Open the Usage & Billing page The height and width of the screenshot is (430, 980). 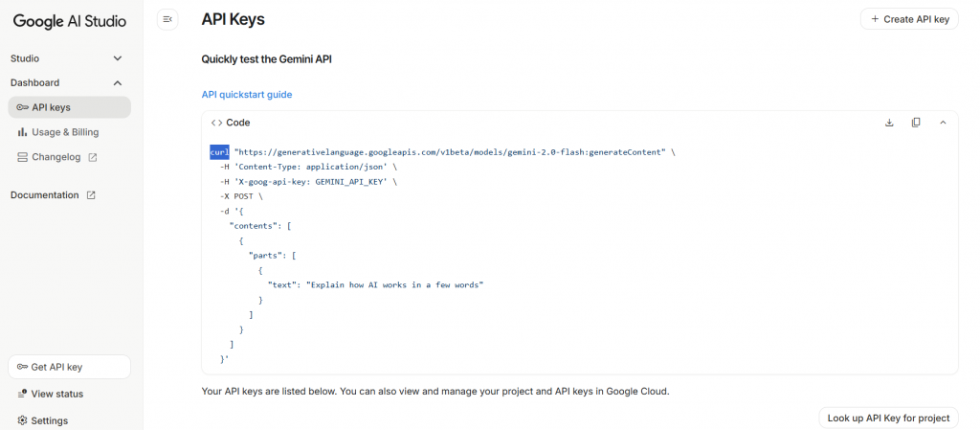coord(64,132)
